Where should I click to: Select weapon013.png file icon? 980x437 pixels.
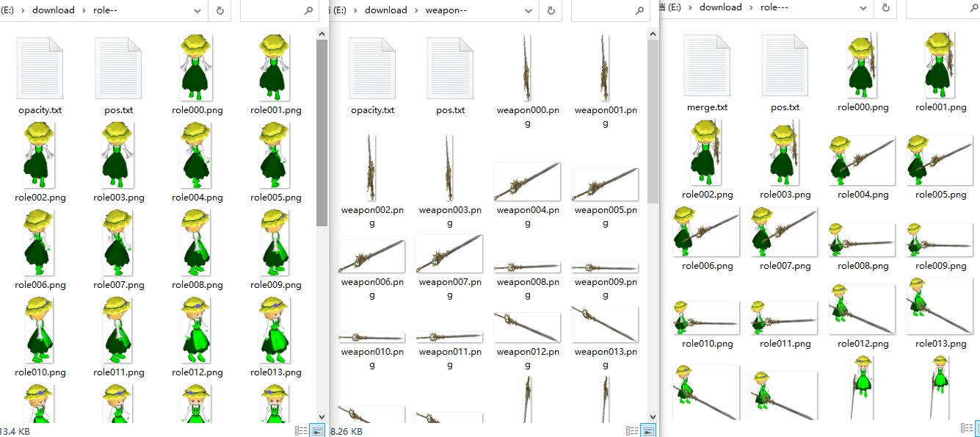[x=605, y=325]
